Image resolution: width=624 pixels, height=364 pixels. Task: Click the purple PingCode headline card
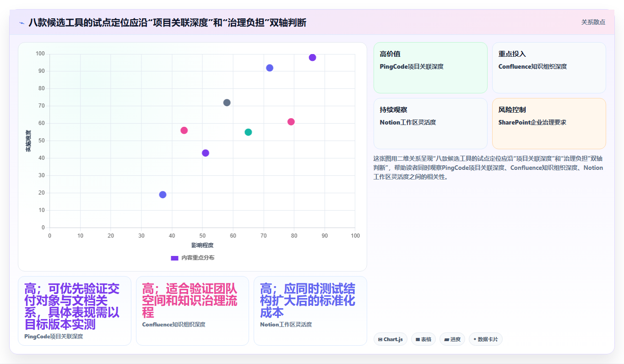tap(75, 311)
